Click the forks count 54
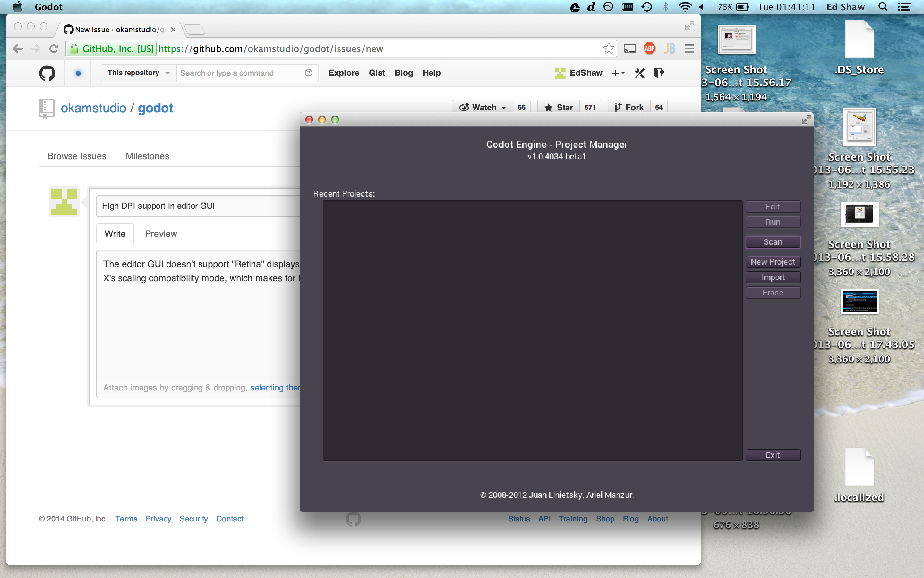The height and width of the screenshot is (578, 924). pos(659,108)
